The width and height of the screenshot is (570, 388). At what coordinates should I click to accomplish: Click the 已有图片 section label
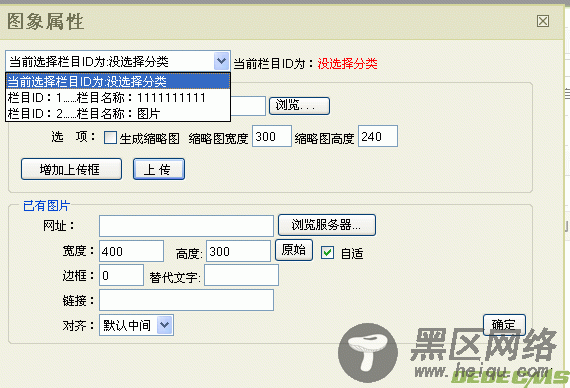coord(46,205)
